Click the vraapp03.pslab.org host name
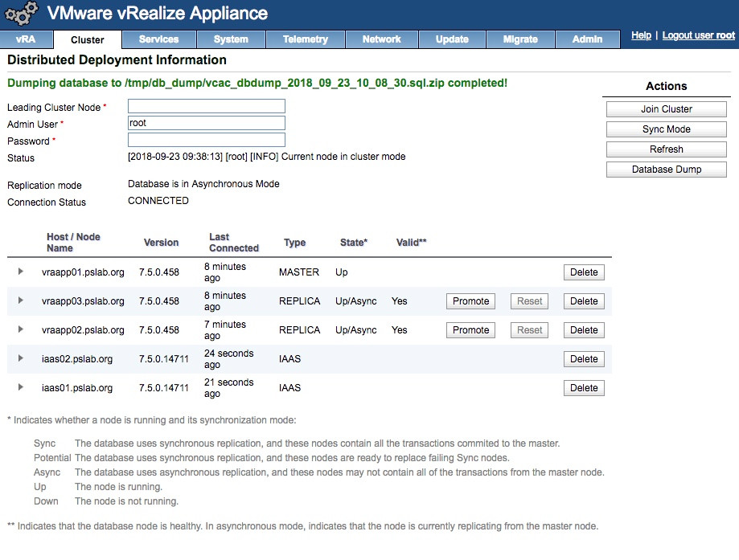 [x=83, y=301]
